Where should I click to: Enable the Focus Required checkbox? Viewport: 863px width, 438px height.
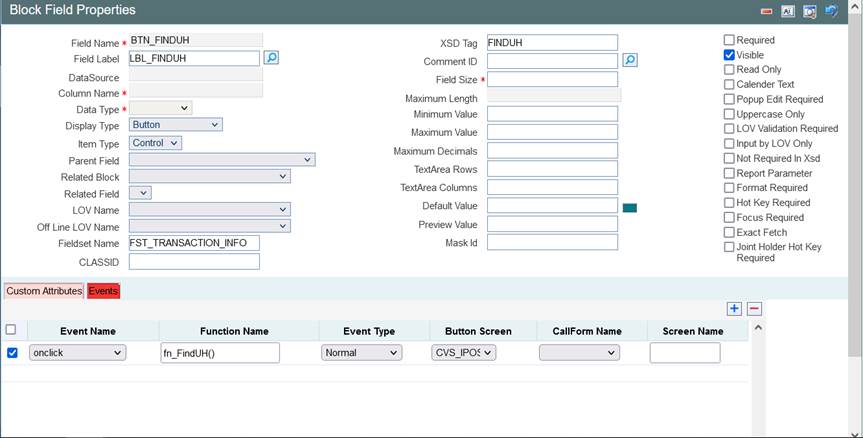tap(729, 217)
